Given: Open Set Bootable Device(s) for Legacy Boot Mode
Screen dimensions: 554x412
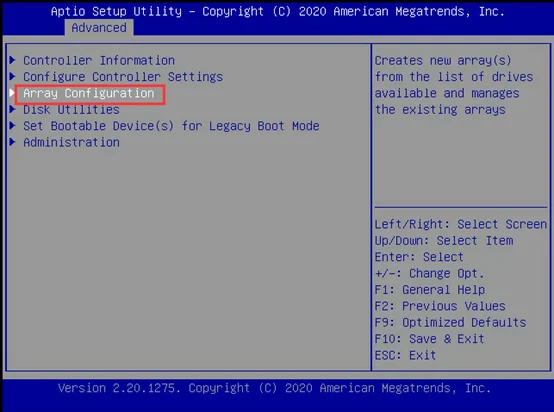Looking at the screenshot, I should [x=171, y=126].
